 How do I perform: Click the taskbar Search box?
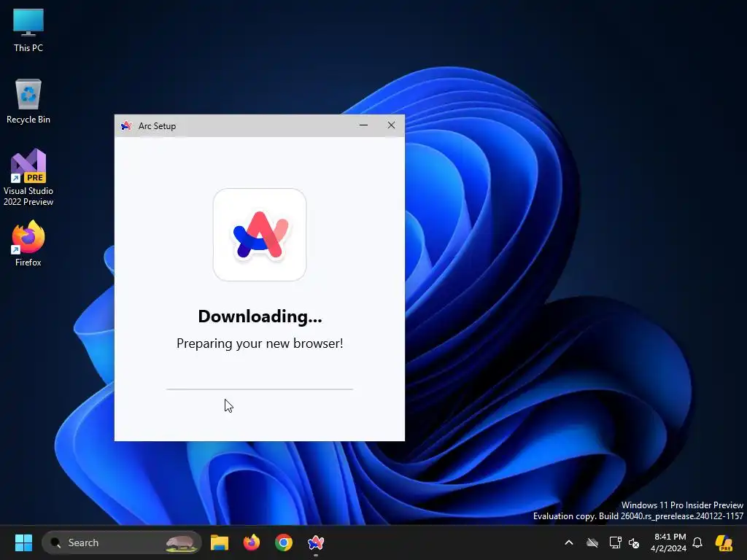click(122, 542)
